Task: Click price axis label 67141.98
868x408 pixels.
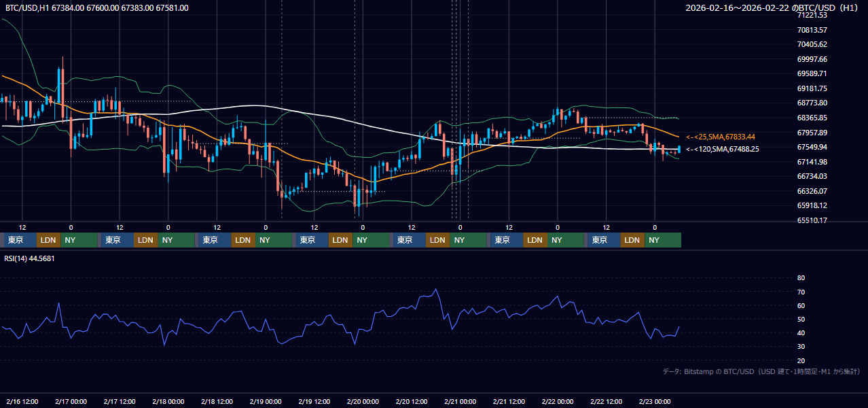Action: (x=812, y=162)
